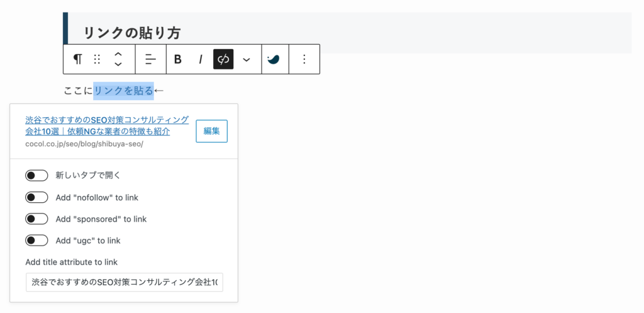Open the text alignment options
644x313 pixels.
tap(151, 59)
